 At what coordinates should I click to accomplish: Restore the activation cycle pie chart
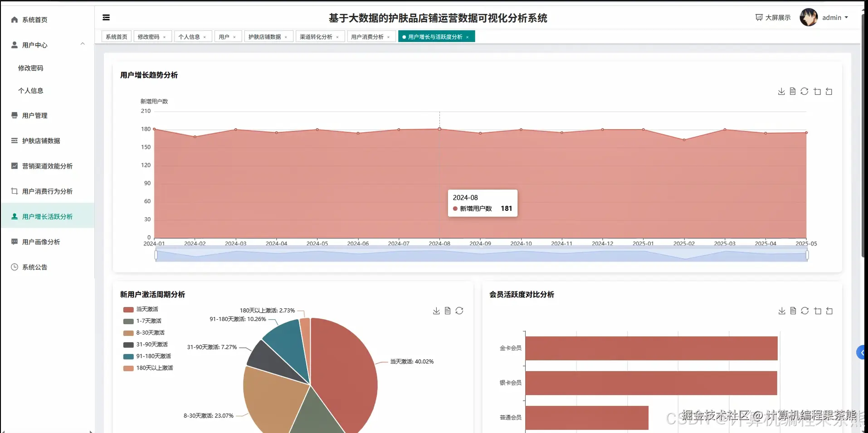[459, 311]
